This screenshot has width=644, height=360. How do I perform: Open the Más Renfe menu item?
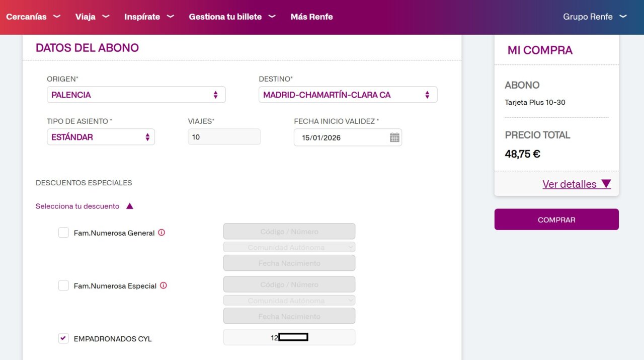(x=311, y=17)
